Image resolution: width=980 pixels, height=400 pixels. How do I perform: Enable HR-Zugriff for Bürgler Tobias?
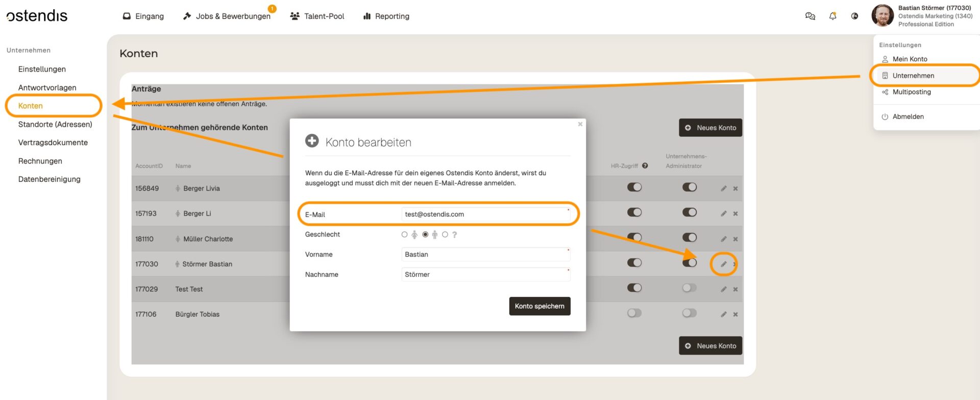click(634, 313)
